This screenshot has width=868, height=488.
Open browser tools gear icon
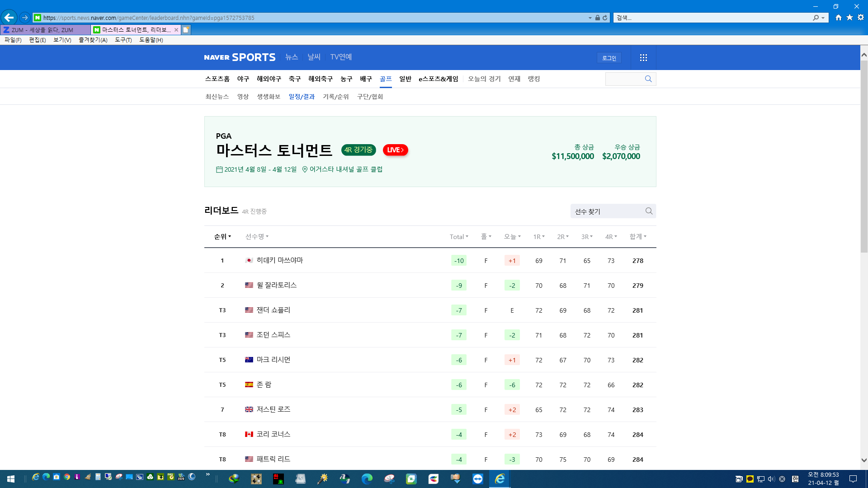pos(861,18)
